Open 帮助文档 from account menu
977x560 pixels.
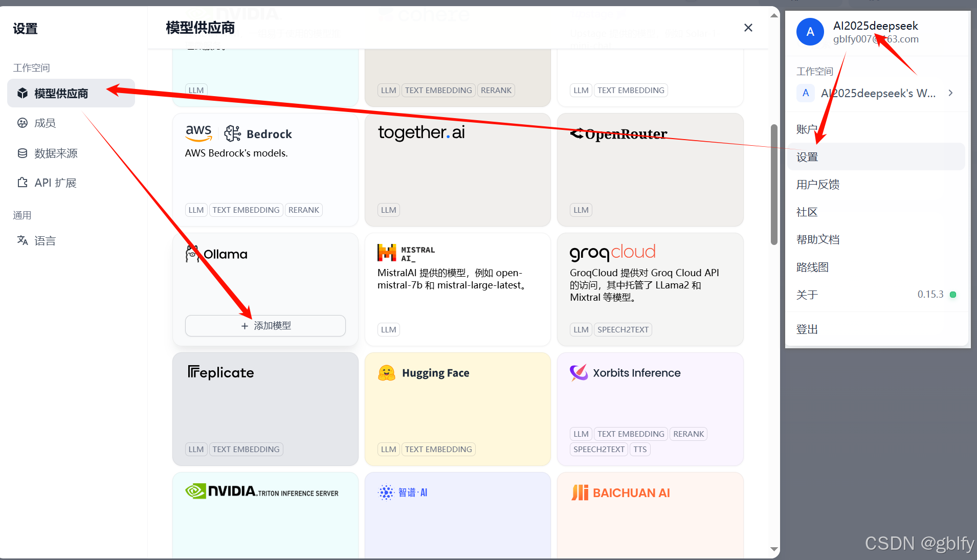[877, 239]
